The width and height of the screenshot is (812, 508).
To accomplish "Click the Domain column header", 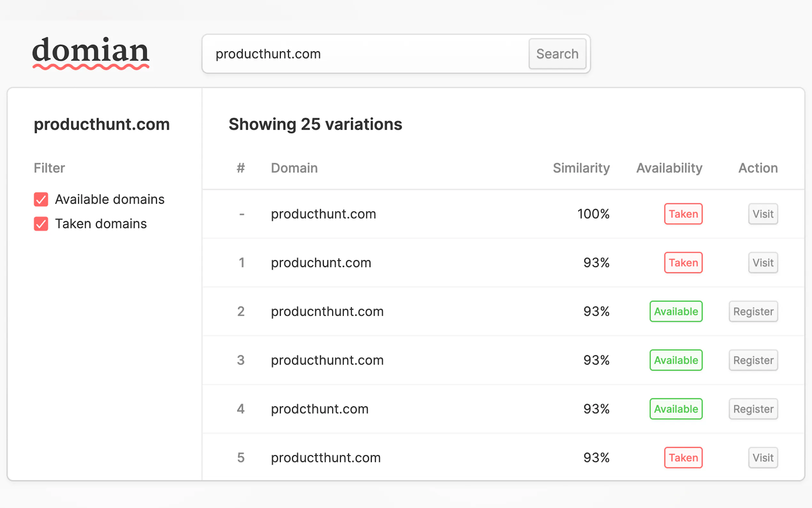I will pos(294,168).
